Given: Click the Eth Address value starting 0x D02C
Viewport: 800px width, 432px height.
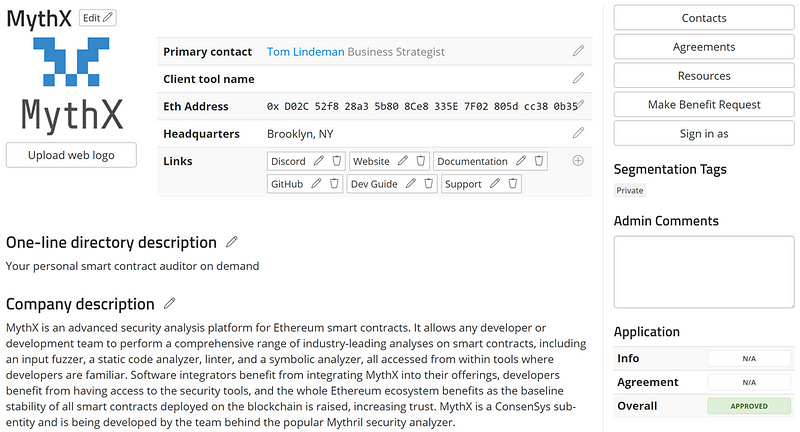Looking at the screenshot, I should coord(422,106).
